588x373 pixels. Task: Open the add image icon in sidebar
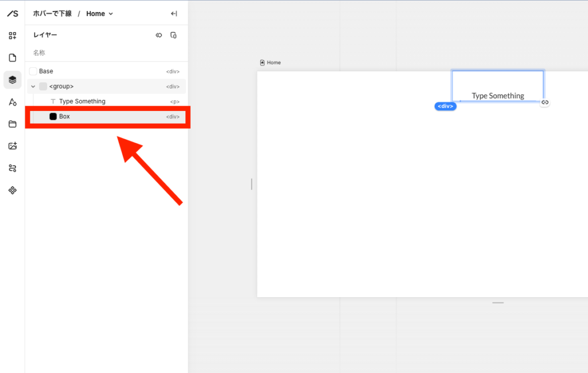pyautogui.click(x=12, y=146)
